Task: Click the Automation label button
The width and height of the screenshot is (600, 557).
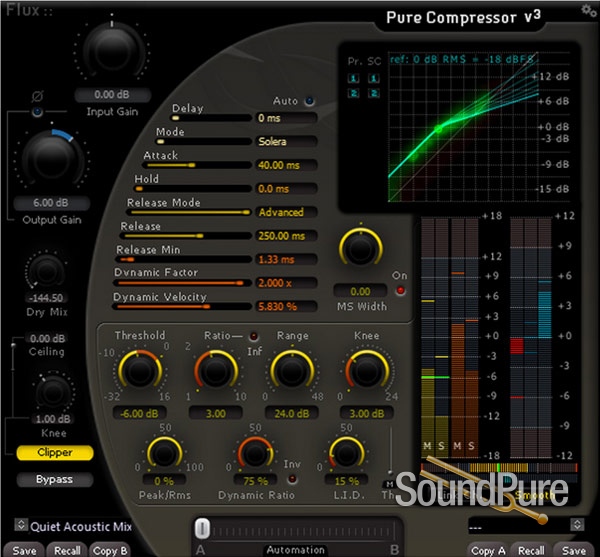Action: click(295, 550)
